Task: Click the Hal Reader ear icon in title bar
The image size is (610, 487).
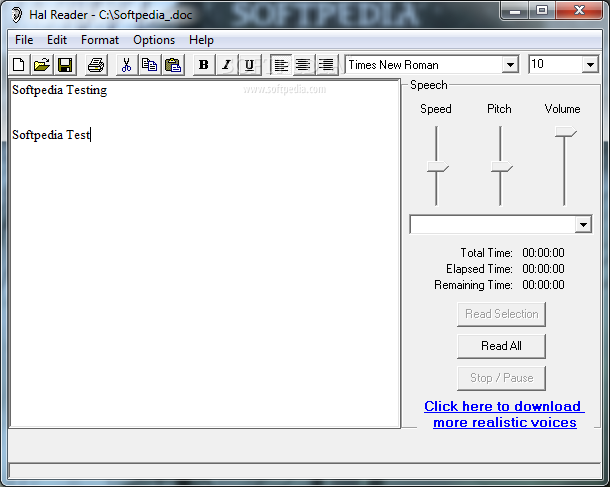Action: [16, 15]
